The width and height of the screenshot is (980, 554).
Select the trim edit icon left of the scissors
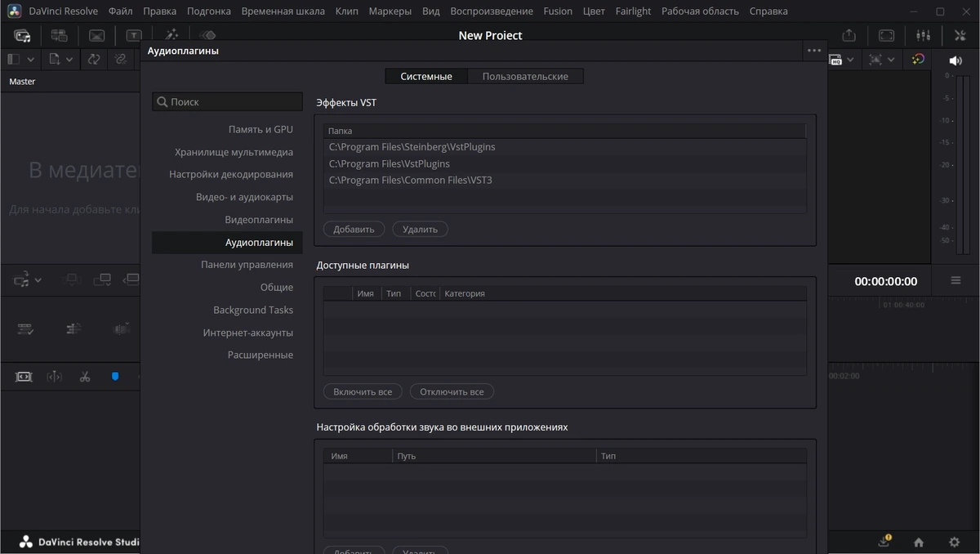[x=55, y=377]
